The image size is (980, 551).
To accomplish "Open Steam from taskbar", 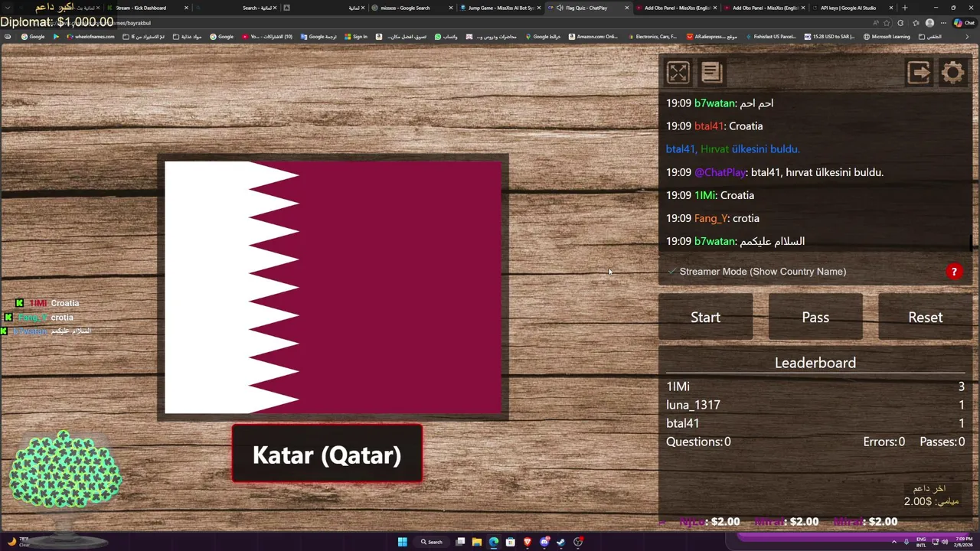I will point(561,542).
